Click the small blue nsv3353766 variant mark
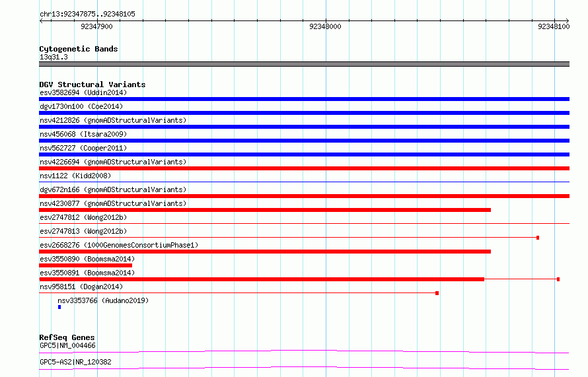588x377 pixels. click(x=59, y=307)
